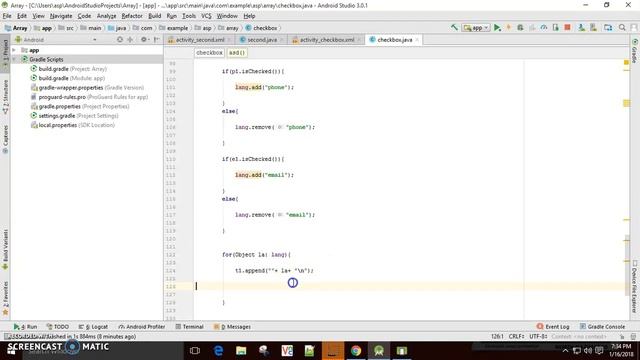640x360 pixels.
Task: Open the Terminal tool window button
Action: click(189, 327)
